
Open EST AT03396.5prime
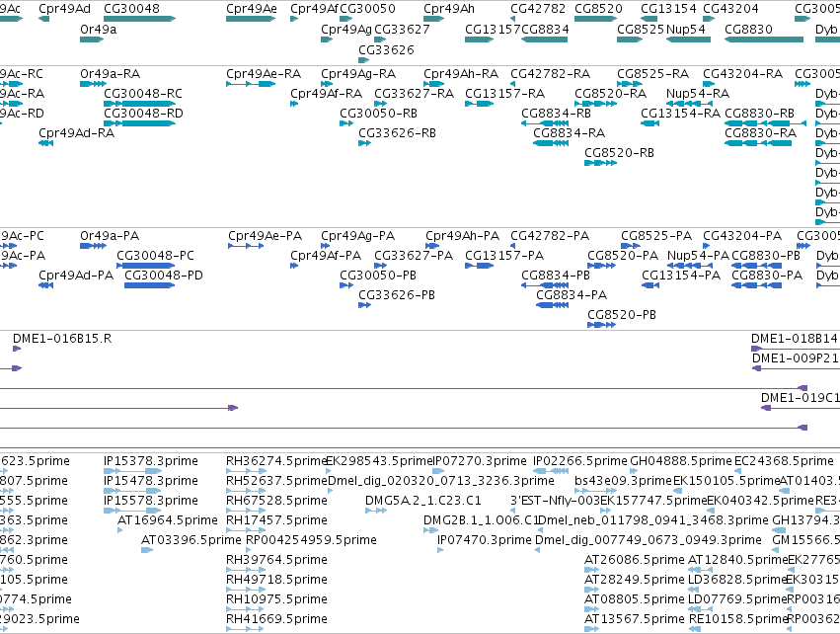(191, 540)
